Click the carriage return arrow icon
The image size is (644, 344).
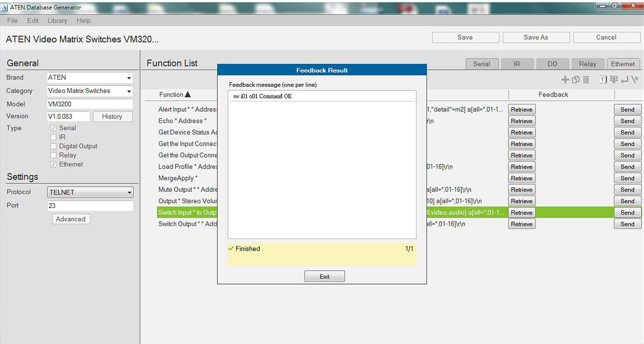[624, 80]
